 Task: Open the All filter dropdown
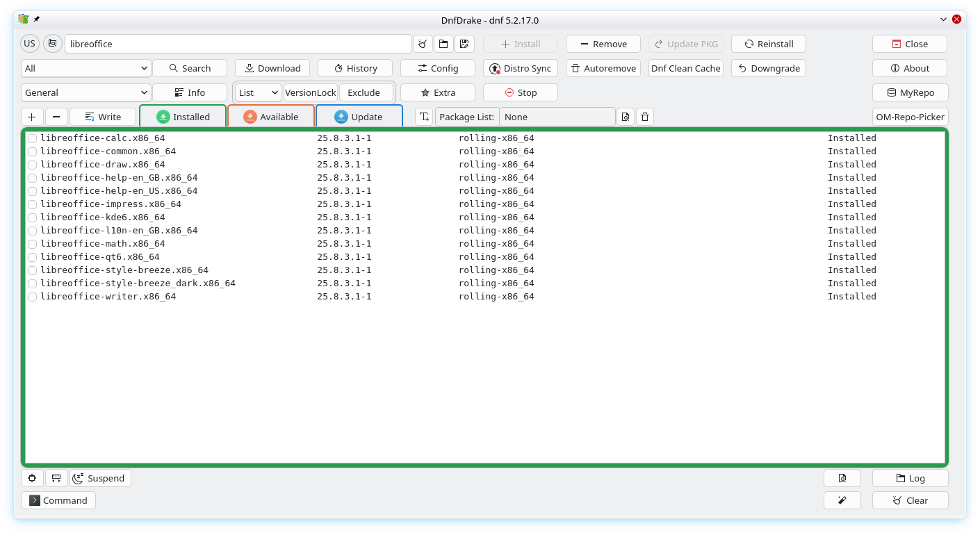click(86, 68)
